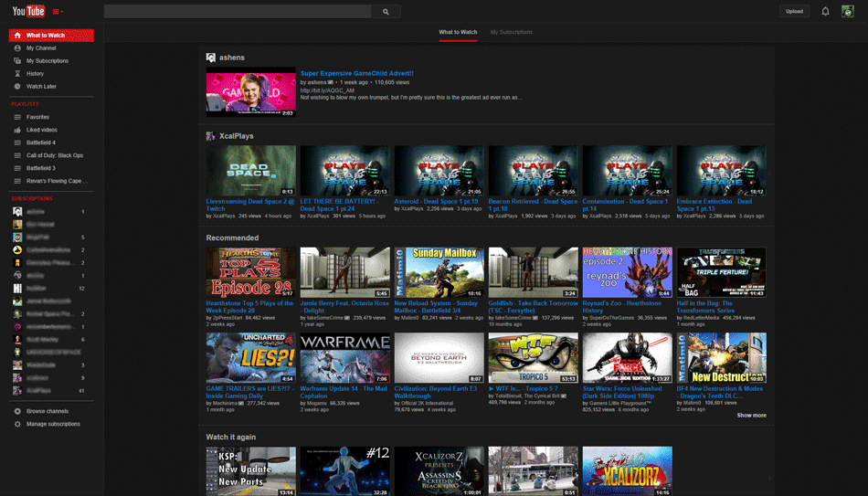Screen dimensions: 868x496
Task: Switch to the What to Watch tab
Action: click(458, 32)
